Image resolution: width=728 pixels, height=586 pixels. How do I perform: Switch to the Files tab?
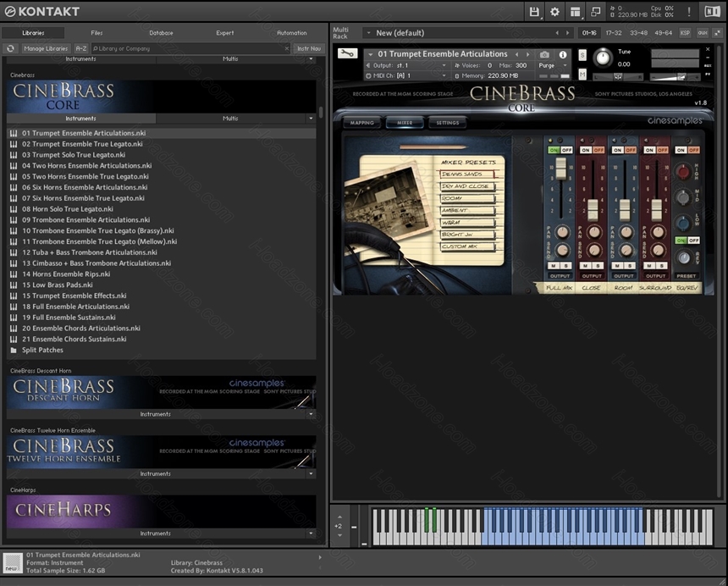click(97, 33)
